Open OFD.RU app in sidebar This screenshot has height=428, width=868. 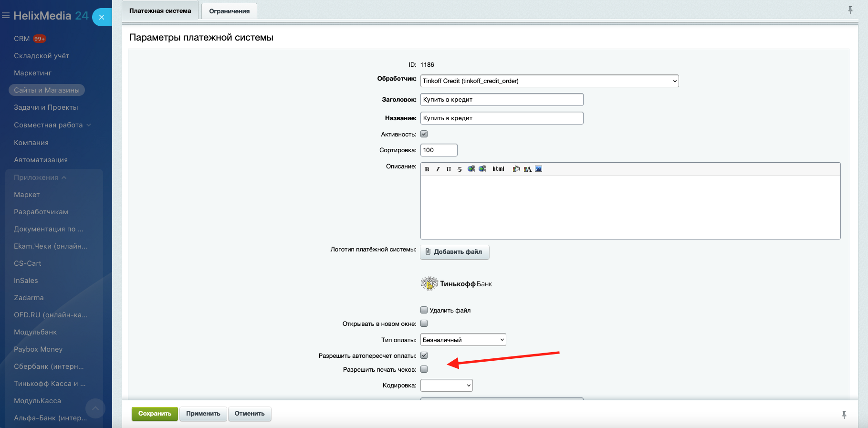[x=51, y=315]
